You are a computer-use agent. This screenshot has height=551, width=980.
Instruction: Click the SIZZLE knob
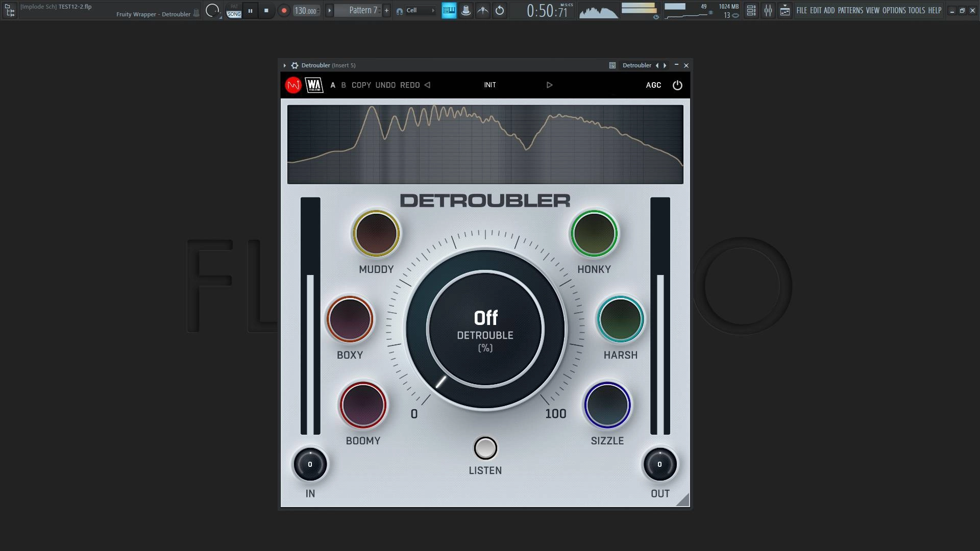[x=607, y=405]
